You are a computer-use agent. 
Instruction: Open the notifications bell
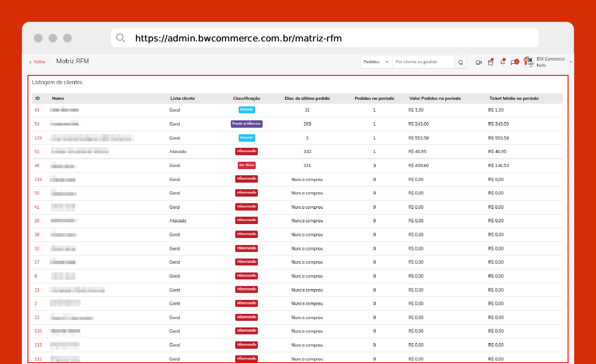pyautogui.click(x=502, y=62)
